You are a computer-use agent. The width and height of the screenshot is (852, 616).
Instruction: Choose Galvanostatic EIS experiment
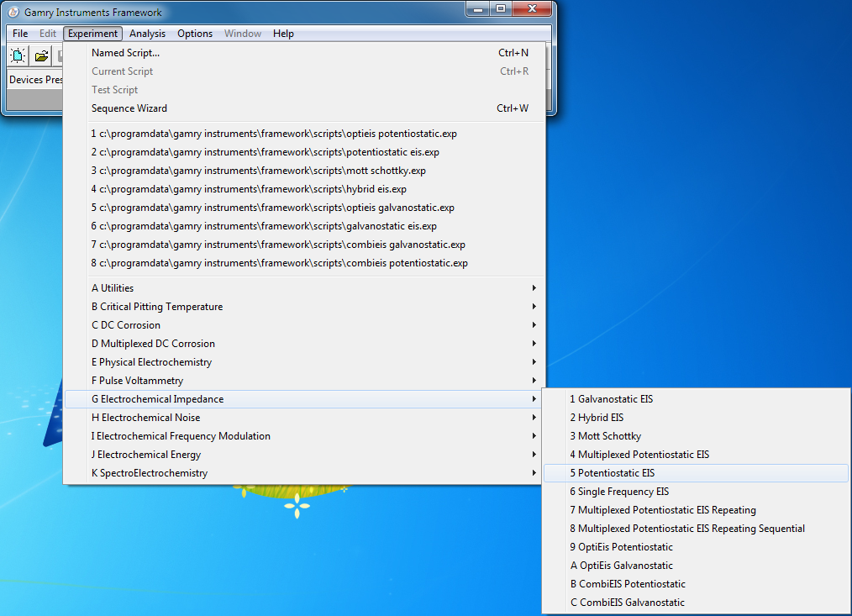pyautogui.click(x=696, y=398)
